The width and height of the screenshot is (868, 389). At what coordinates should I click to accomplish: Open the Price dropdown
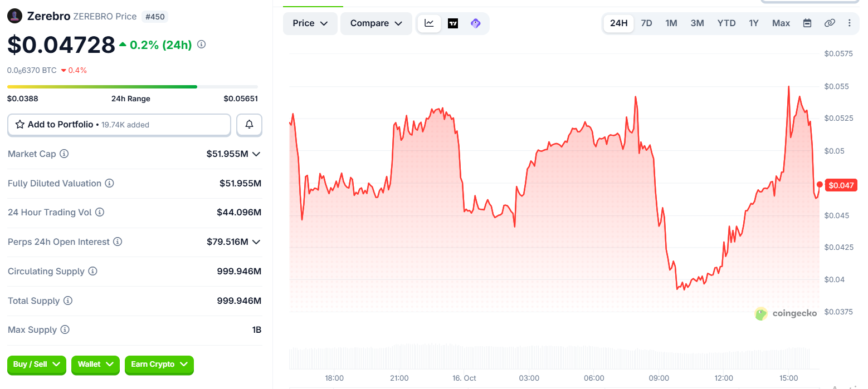click(310, 23)
